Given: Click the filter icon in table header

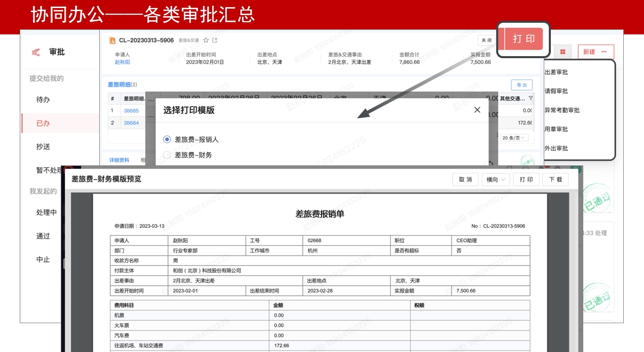Looking at the screenshot, I should tap(531, 99).
